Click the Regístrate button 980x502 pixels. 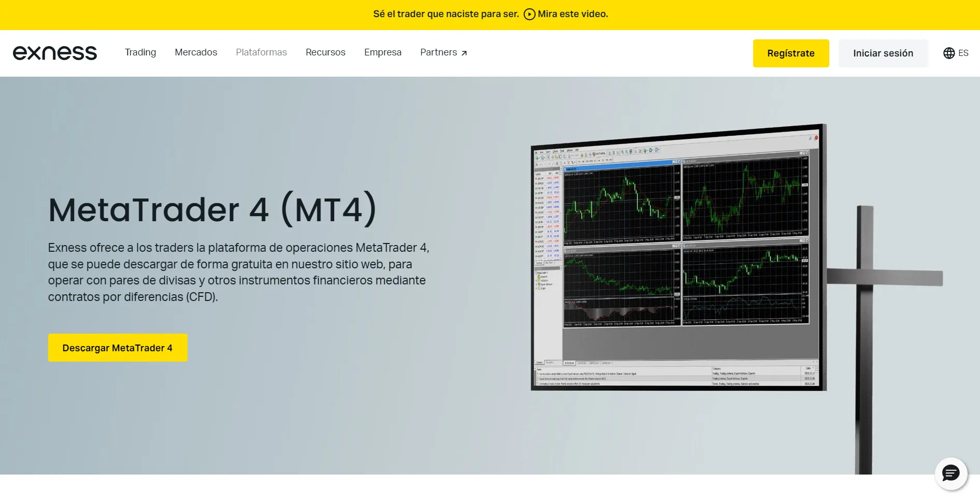791,53
